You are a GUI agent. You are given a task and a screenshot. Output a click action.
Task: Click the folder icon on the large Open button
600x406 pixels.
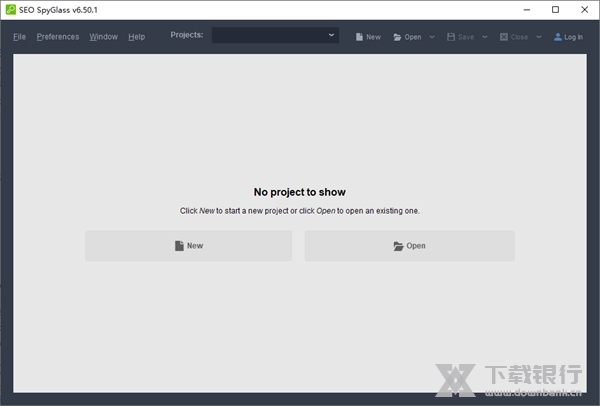click(398, 245)
